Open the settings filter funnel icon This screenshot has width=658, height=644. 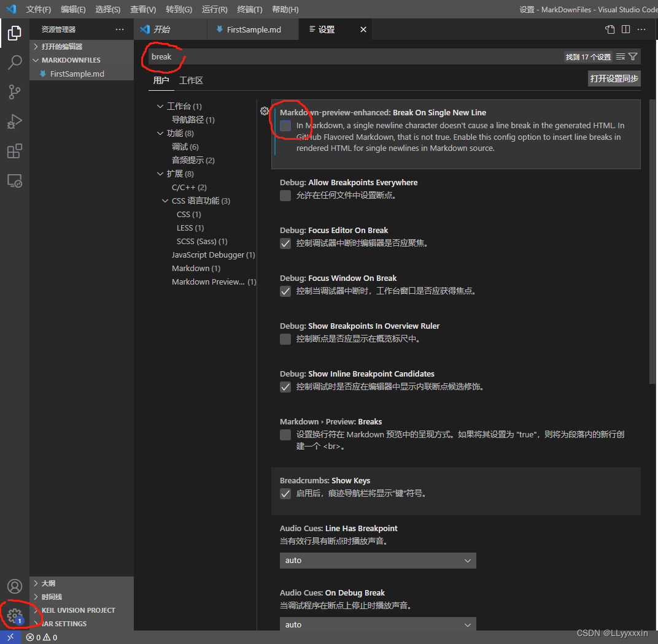(633, 56)
